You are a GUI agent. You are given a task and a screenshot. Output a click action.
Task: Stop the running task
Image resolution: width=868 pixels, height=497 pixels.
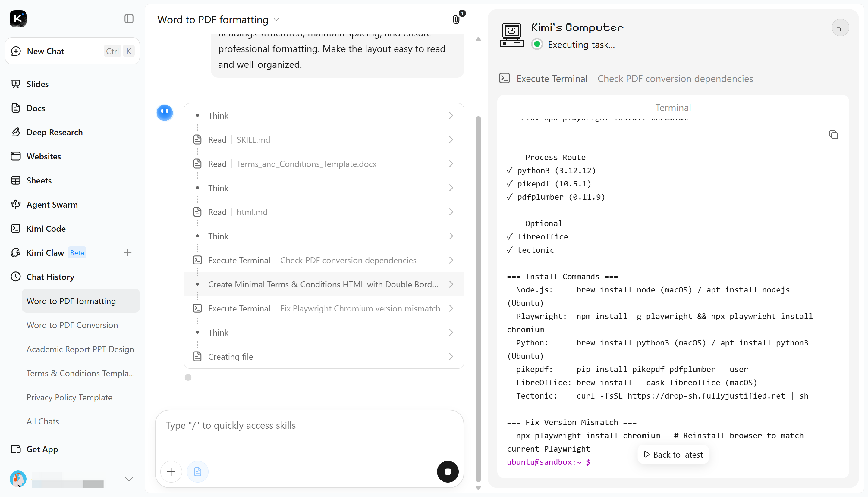[x=448, y=472]
